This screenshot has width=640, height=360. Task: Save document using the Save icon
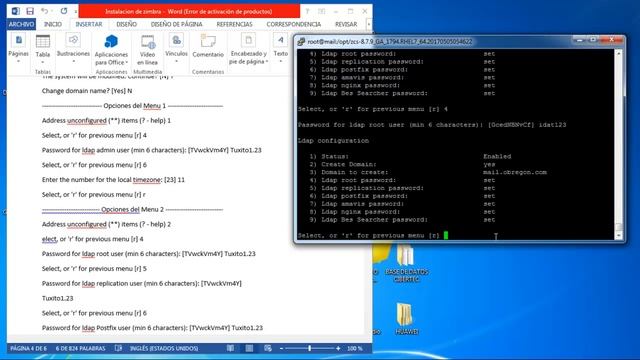point(30,11)
